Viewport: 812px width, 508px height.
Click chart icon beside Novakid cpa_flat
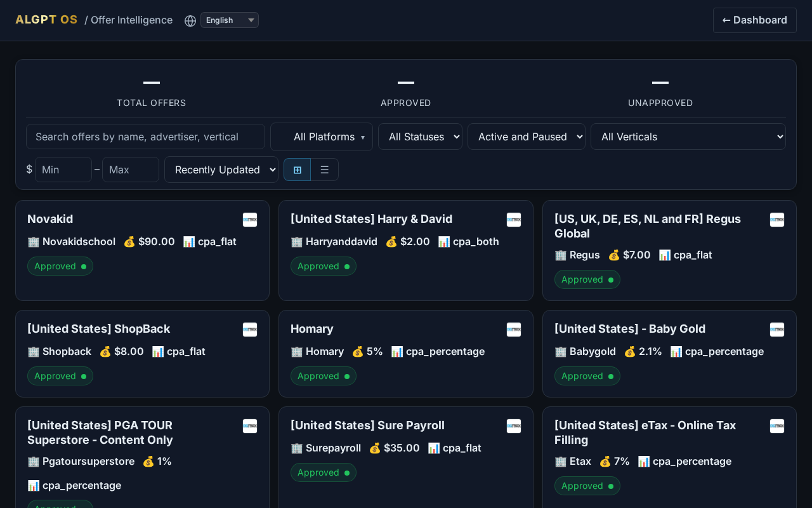[x=189, y=241]
